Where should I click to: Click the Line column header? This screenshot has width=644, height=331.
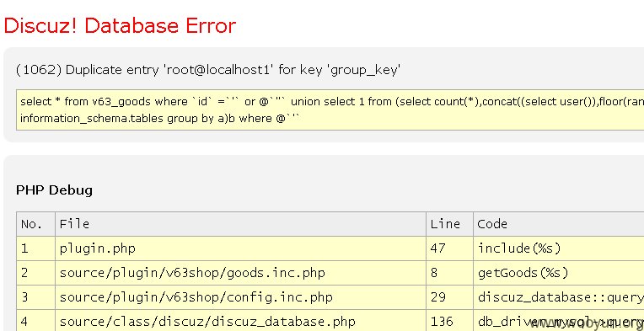click(x=450, y=224)
